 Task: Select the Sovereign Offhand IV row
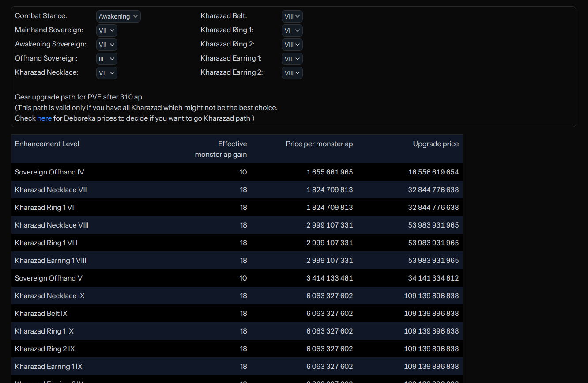(49, 172)
